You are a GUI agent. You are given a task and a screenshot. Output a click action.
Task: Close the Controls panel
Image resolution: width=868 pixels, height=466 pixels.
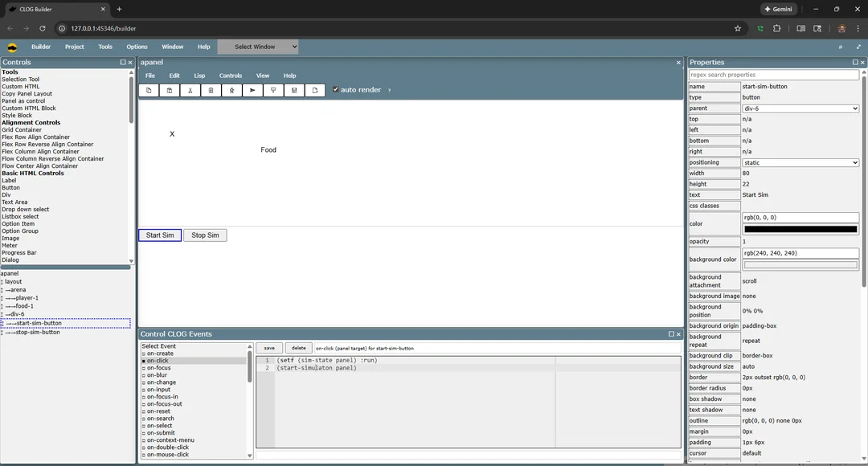pos(131,62)
